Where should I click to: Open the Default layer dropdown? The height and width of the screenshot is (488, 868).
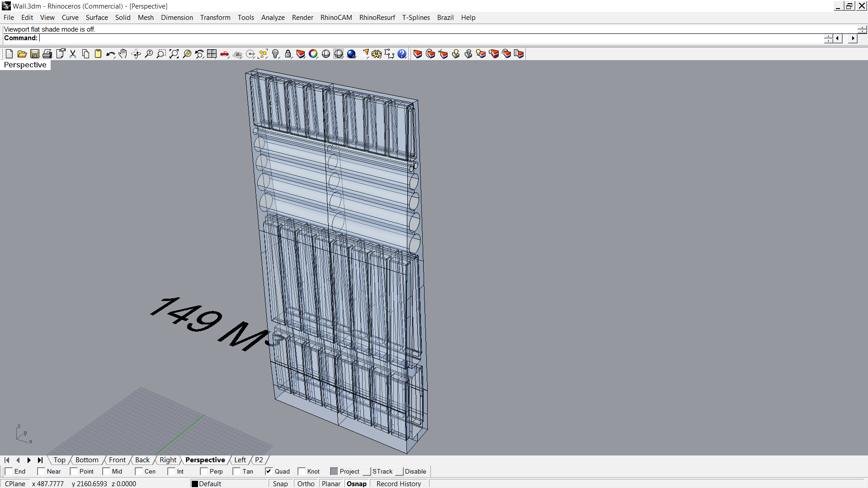pyautogui.click(x=210, y=483)
